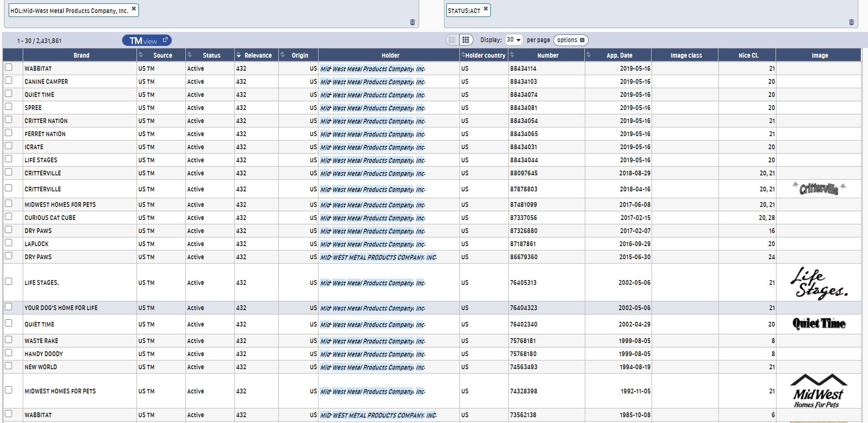Remove the STATUS:ACT filter tag
This screenshot has width=868, height=423.
(x=486, y=9)
